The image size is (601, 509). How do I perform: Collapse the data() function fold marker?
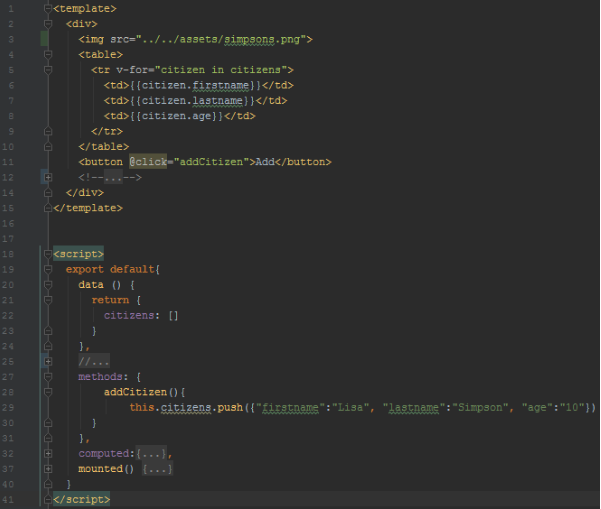(x=47, y=285)
